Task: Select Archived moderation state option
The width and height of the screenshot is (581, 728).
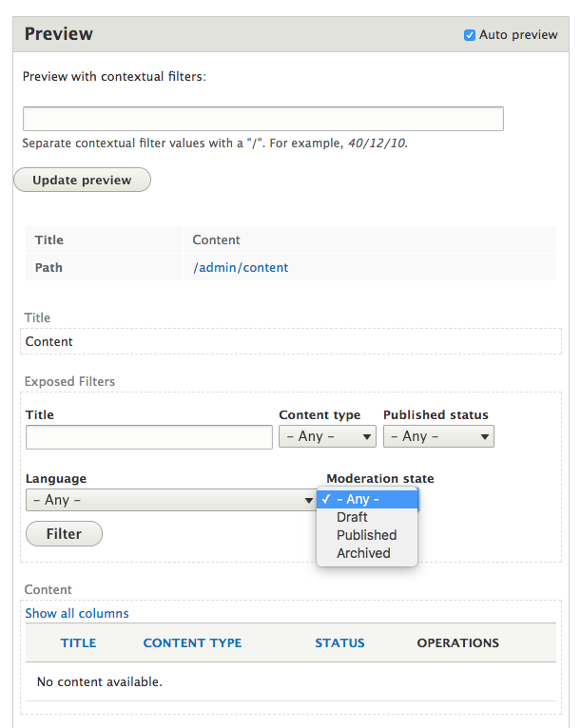Action: click(x=363, y=553)
